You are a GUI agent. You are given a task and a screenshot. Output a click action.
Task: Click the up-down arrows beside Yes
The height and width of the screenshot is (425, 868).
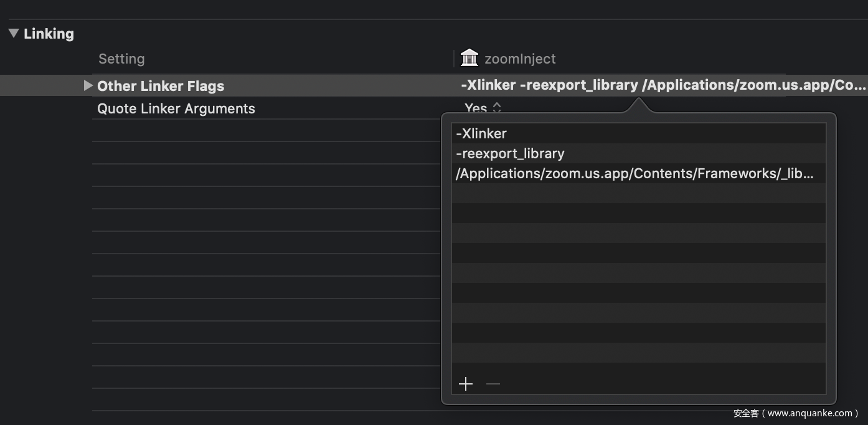[497, 107]
